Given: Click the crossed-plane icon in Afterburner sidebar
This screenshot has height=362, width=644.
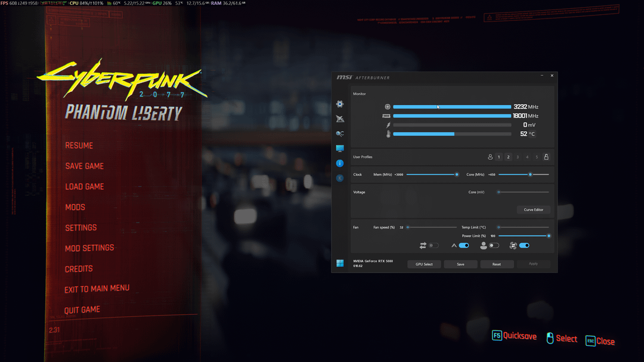Looking at the screenshot, I should pos(340,119).
